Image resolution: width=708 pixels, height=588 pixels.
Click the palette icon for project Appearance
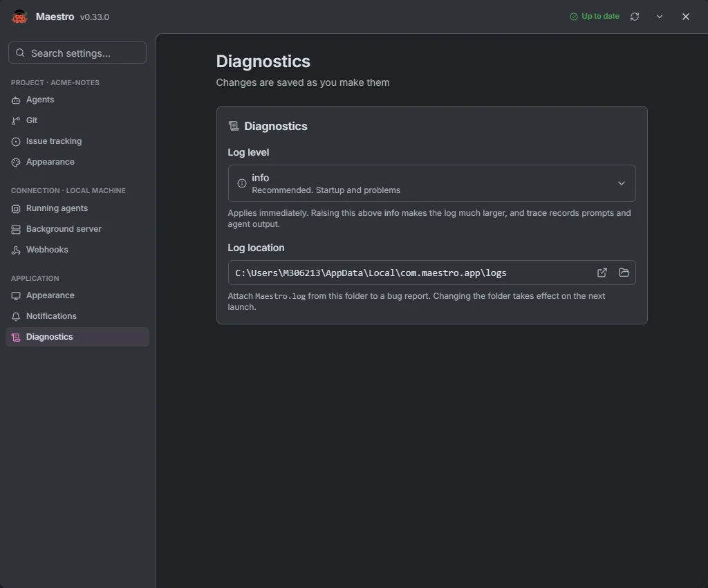point(16,162)
